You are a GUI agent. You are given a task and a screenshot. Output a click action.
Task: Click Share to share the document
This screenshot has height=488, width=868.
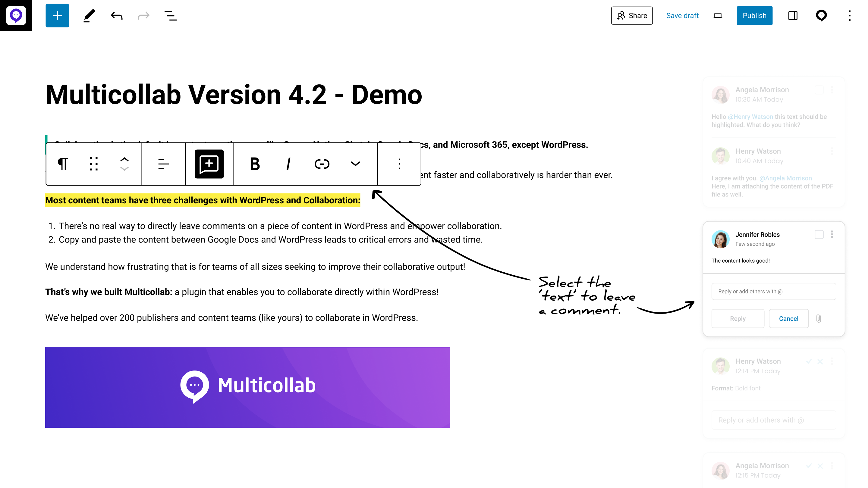coord(632,15)
